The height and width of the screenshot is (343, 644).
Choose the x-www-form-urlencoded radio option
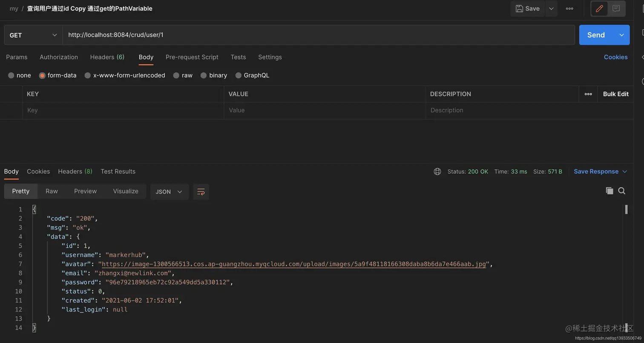[88, 75]
